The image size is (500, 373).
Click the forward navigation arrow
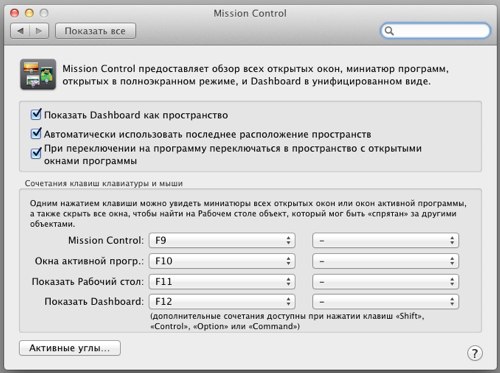coord(39,31)
